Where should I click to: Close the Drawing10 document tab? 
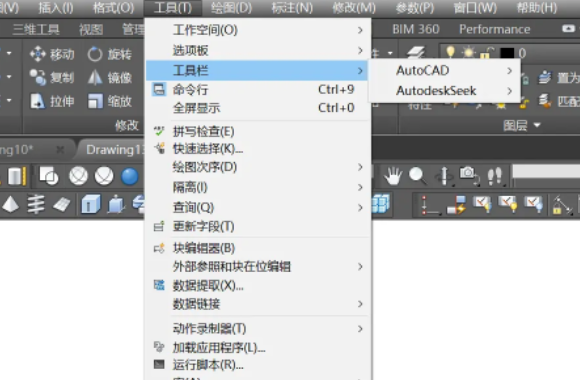point(60,149)
